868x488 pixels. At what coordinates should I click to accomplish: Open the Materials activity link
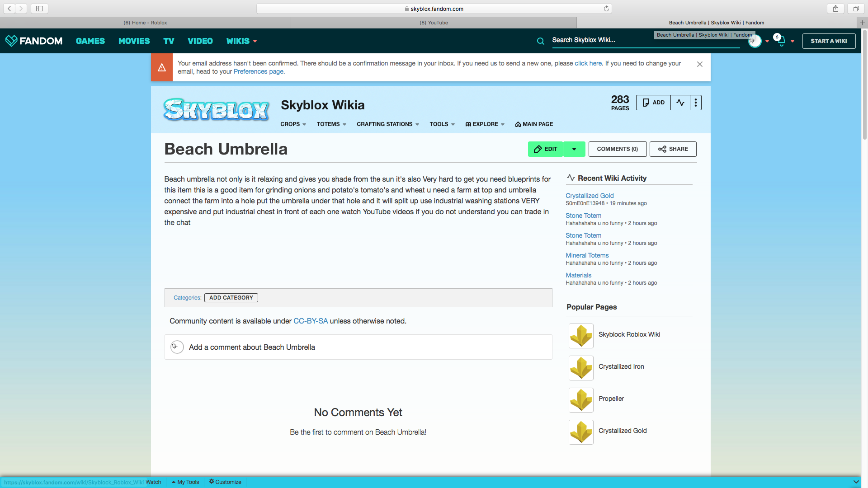tap(578, 275)
